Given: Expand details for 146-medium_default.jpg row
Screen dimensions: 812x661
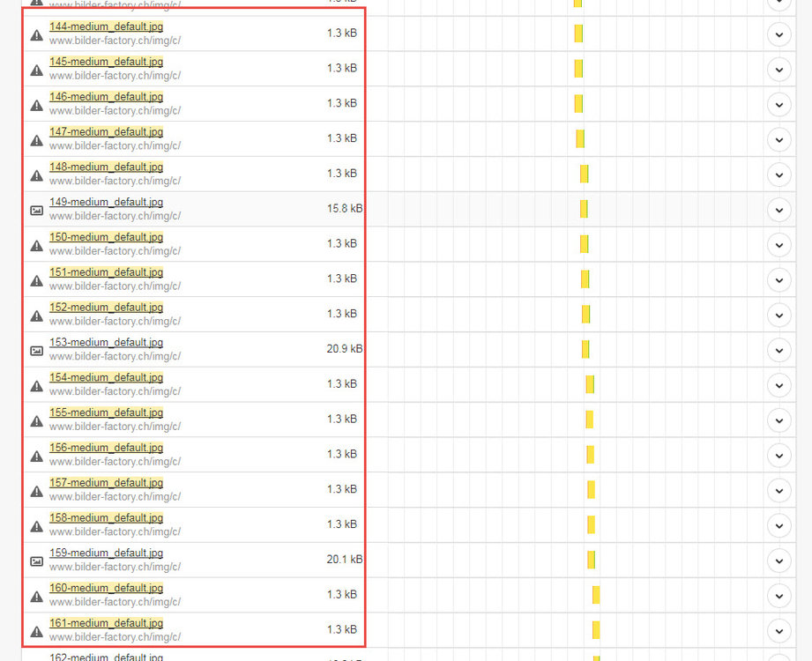Looking at the screenshot, I should (778, 105).
